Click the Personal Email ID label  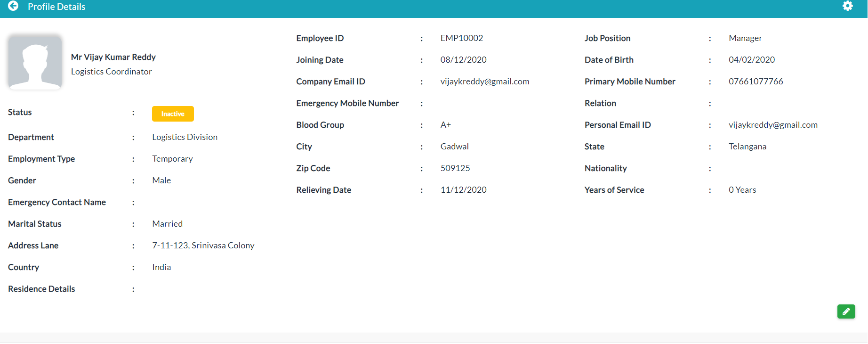[618, 125]
